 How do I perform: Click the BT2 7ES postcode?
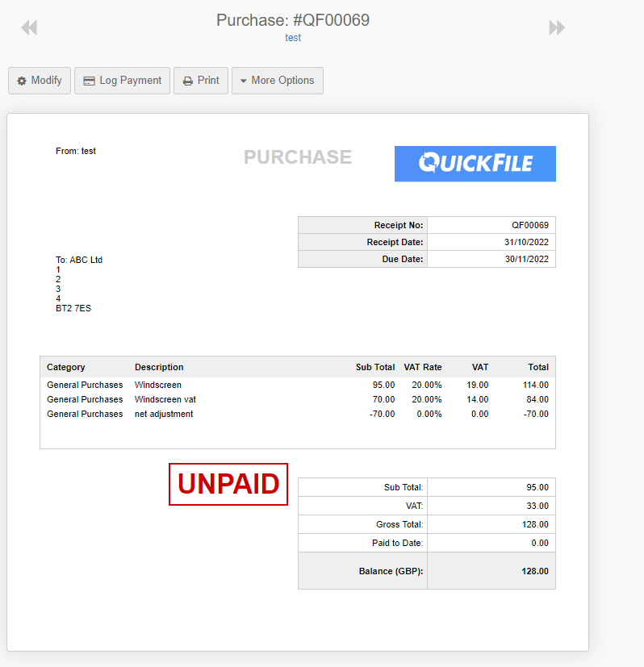tap(73, 308)
